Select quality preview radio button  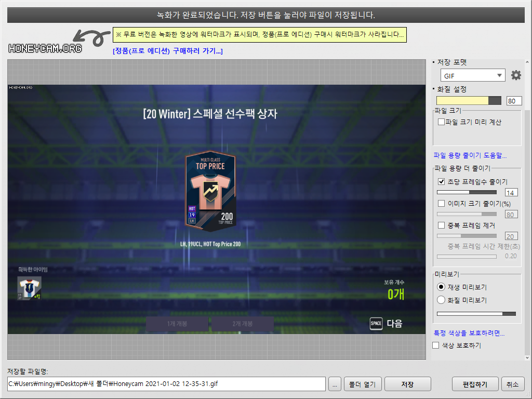(441, 300)
